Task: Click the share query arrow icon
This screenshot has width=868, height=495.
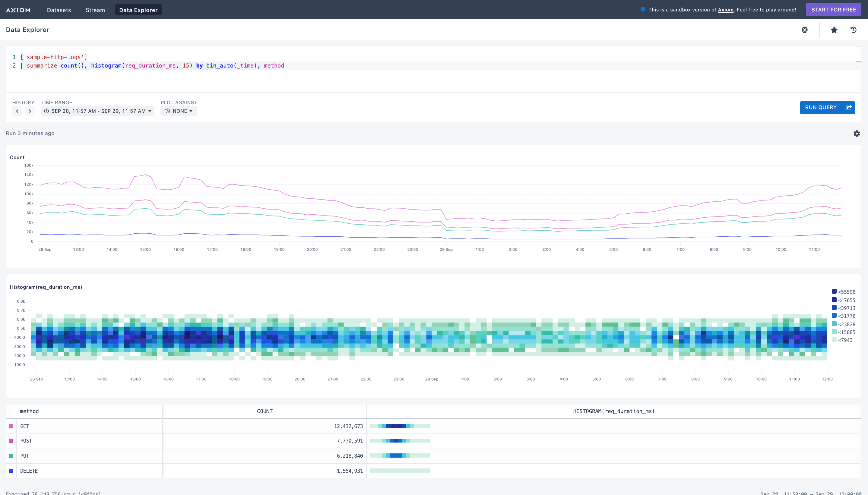Action: [x=849, y=107]
